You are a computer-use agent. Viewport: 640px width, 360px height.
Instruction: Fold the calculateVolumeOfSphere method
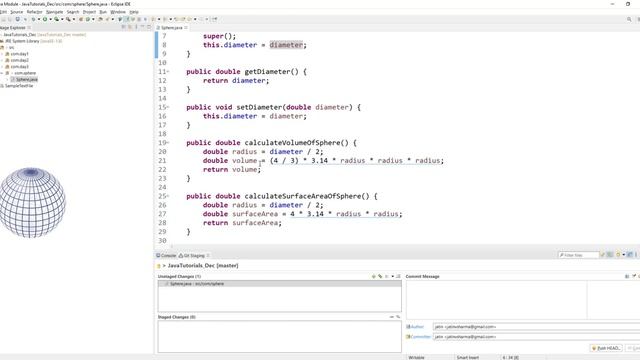pos(168,143)
